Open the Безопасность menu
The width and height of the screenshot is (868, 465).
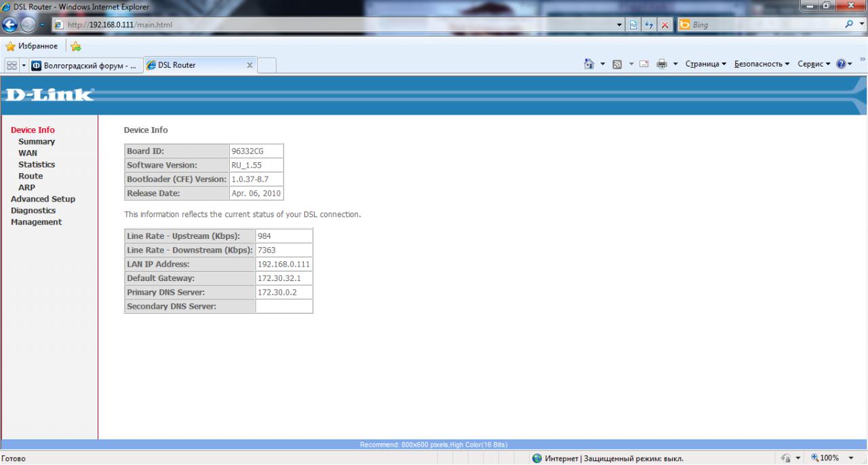click(762, 64)
